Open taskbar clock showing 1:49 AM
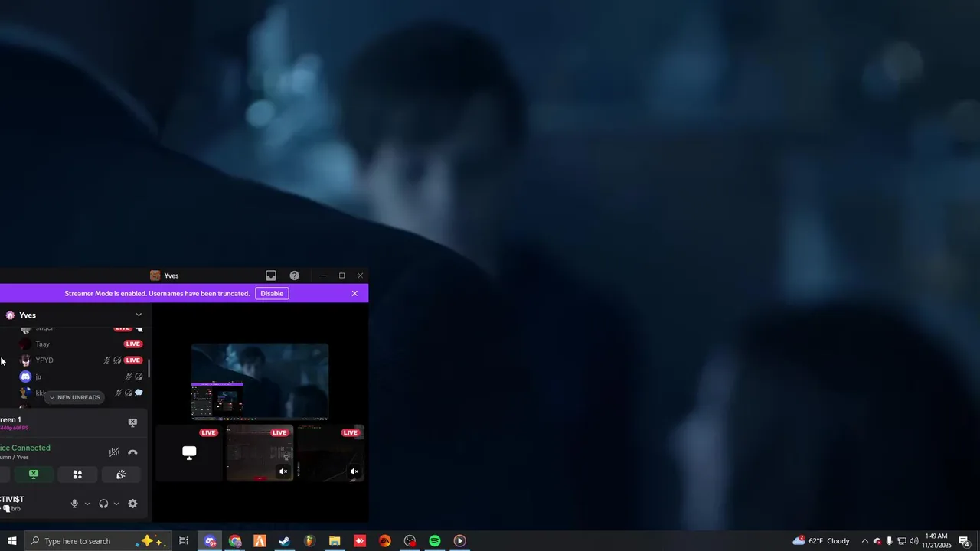 pyautogui.click(x=936, y=541)
